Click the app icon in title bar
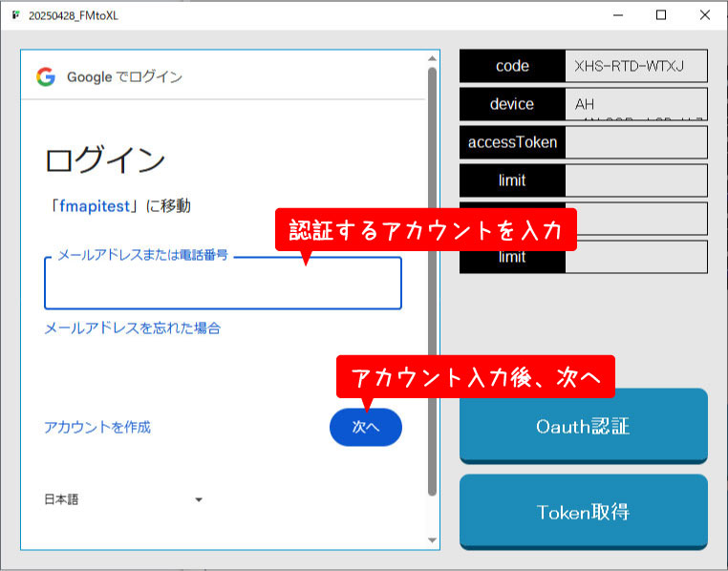Viewport: 728px width, 571px height. pos(16,15)
